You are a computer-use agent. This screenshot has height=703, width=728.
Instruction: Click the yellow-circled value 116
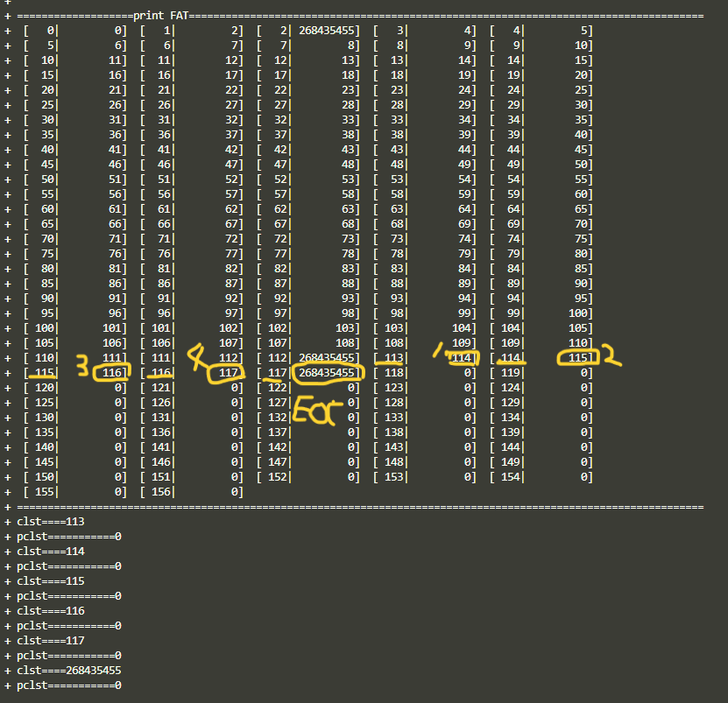pyautogui.click(x=114, y=373)
